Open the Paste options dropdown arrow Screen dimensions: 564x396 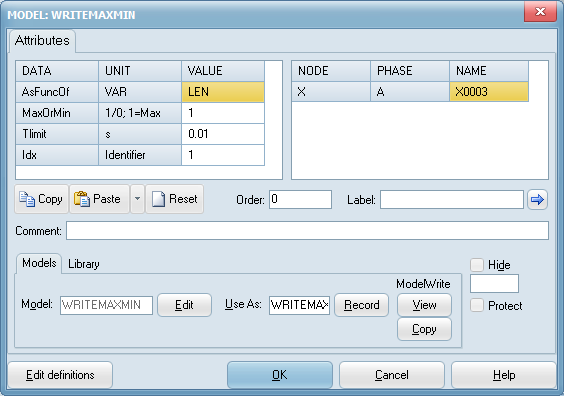[x=137, y=199]
